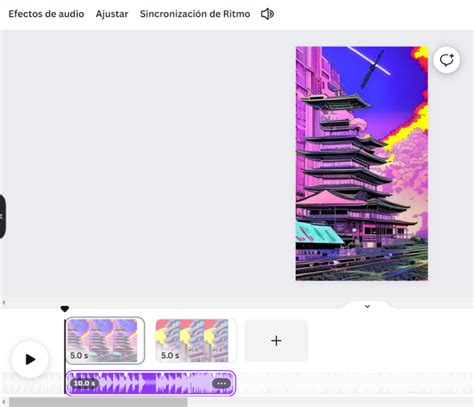This screenshot has width=474, height=407.
Task: Add a new page with plus button
Action: click(x=276, y=340)
